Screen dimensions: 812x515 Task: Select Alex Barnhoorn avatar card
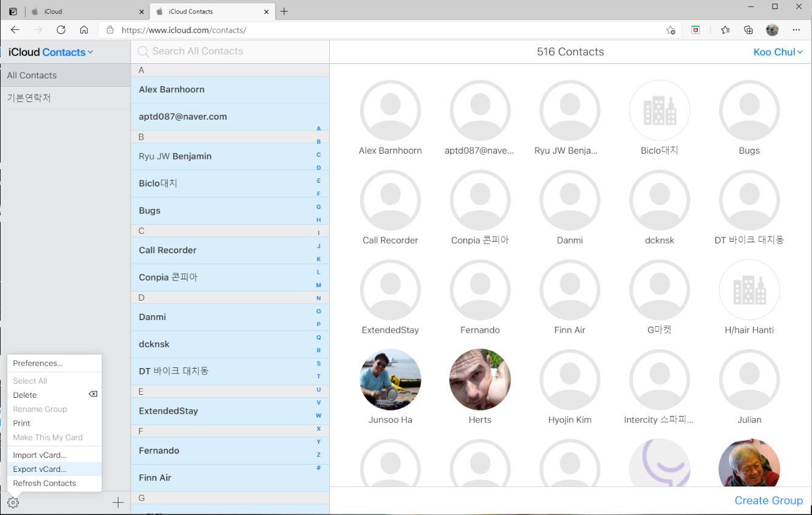(391, 111)
